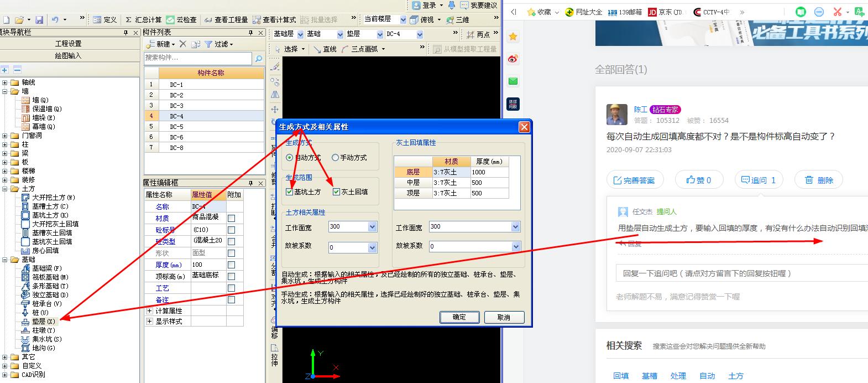Click the open folder icon in the toolbar
The image size is (868, 383).
click(19, 19)
